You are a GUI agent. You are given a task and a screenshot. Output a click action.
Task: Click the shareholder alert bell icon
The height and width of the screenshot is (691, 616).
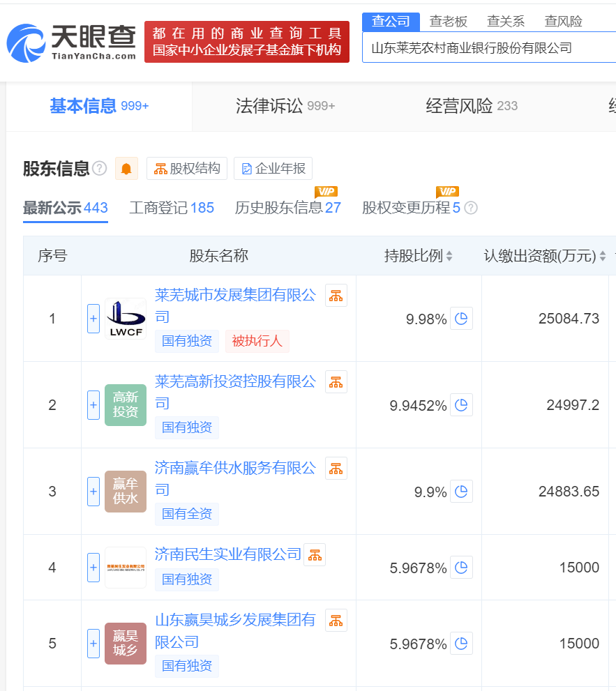click(126, 168)
